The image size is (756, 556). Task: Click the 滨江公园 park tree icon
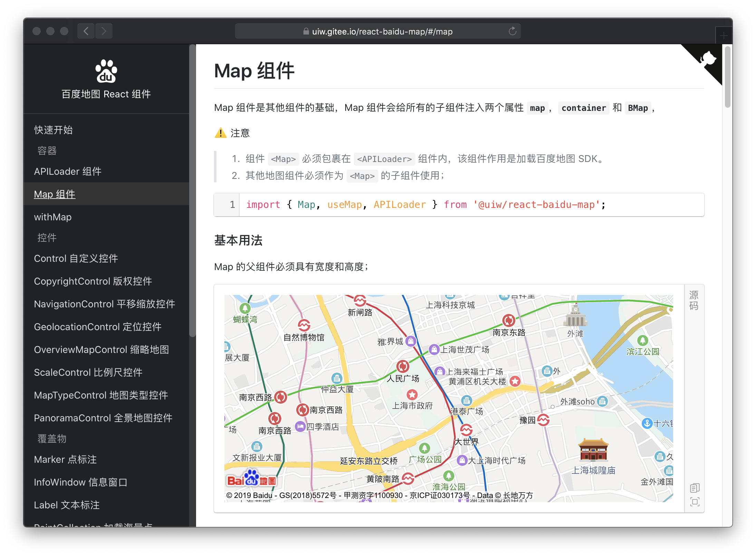click(642, 341)
